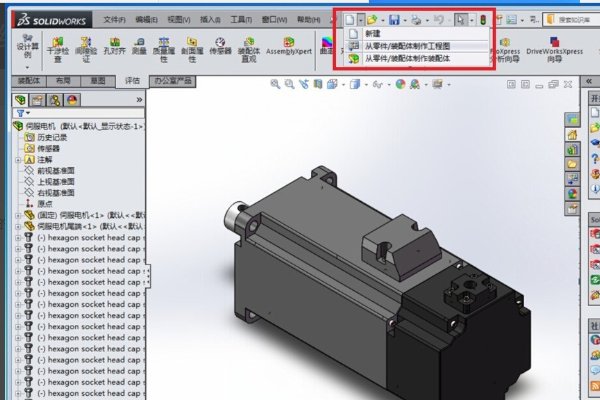
Task: Expand FeatureManager tabs with » chevron
Action: 139,100
